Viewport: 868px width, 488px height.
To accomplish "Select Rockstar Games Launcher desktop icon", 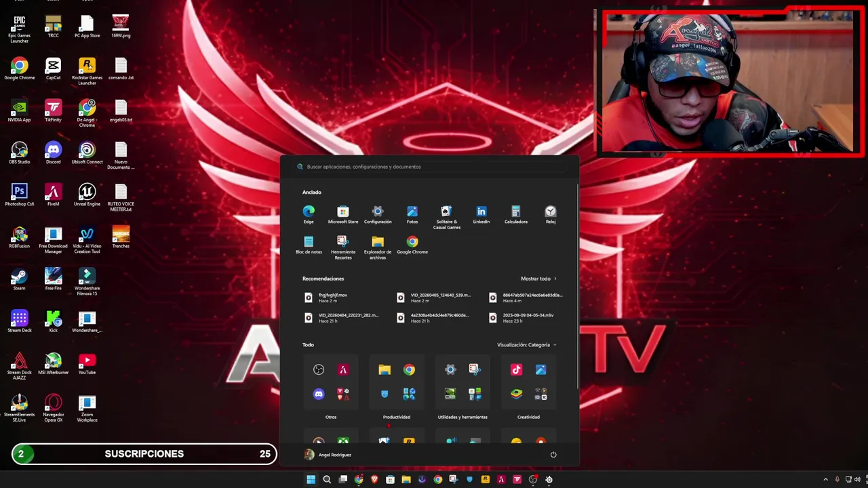I will click(87, 71).
